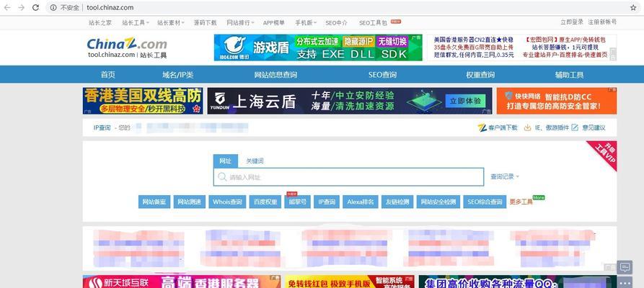
Task: Click the 客户端下载 link
Action: point(503,127)
